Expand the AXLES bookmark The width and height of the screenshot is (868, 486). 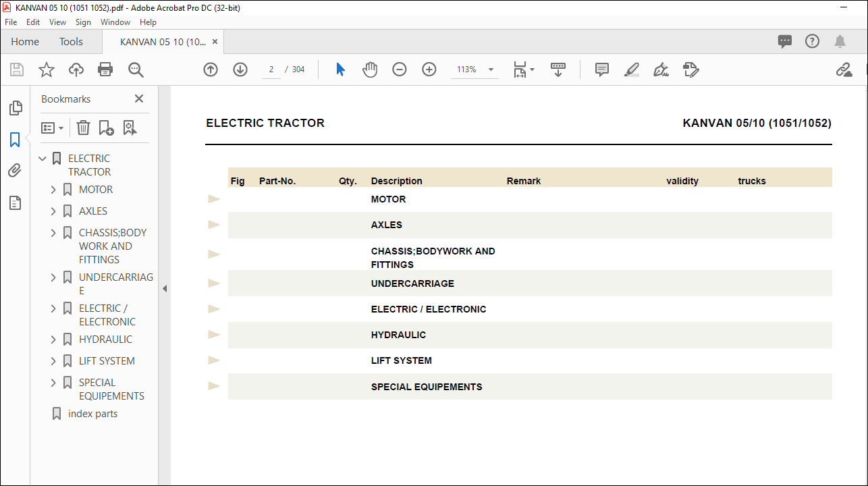[53, 211]
